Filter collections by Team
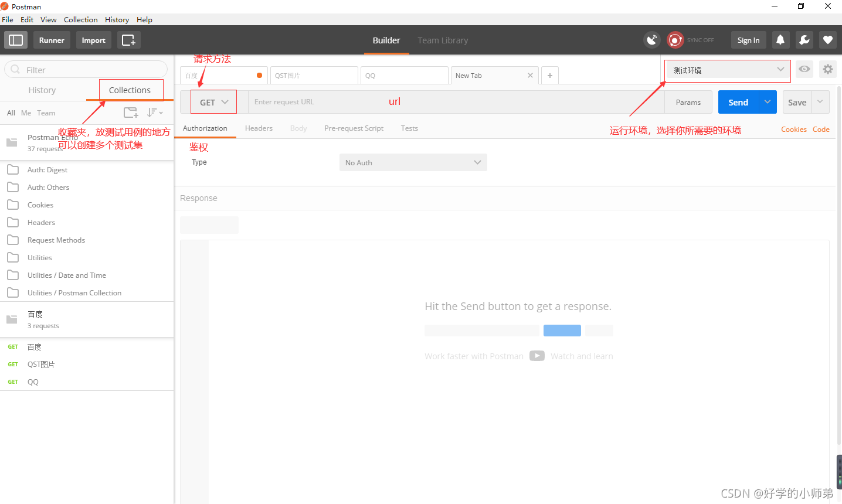Screen dimensions: 842x504 pyautogui.click(x=46, y=113)
